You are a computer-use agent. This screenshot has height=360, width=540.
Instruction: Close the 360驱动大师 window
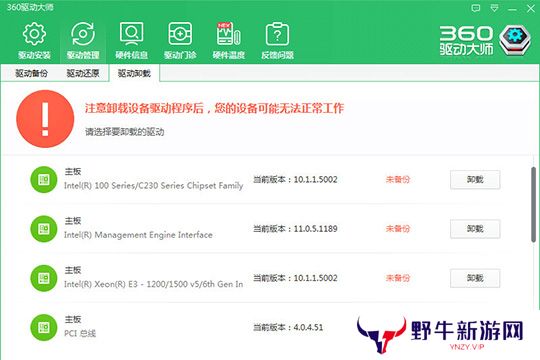(x=531, y=8)
